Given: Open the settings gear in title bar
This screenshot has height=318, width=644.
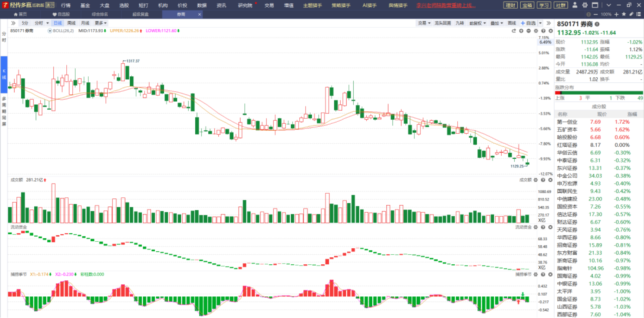Looking at the screenshot, I should pyautogui.click(x=585, y=5).
